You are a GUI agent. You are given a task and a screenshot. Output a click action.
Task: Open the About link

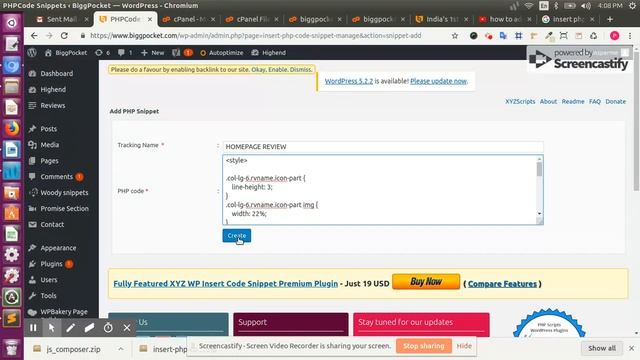coord(548,101)
